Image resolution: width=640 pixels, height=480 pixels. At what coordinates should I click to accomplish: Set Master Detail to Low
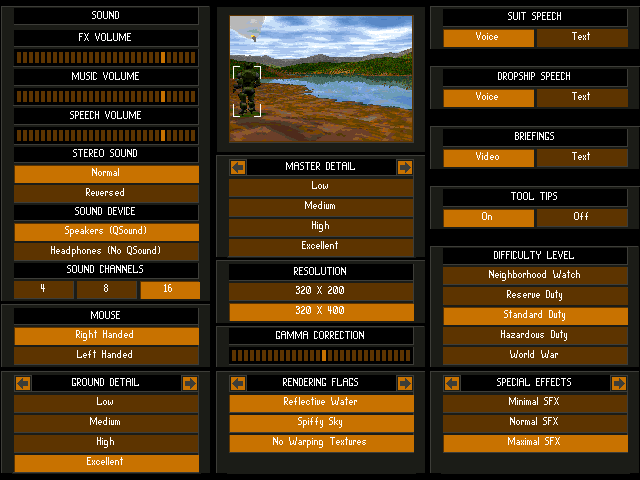pyautogui.click(x=321, y=187)
